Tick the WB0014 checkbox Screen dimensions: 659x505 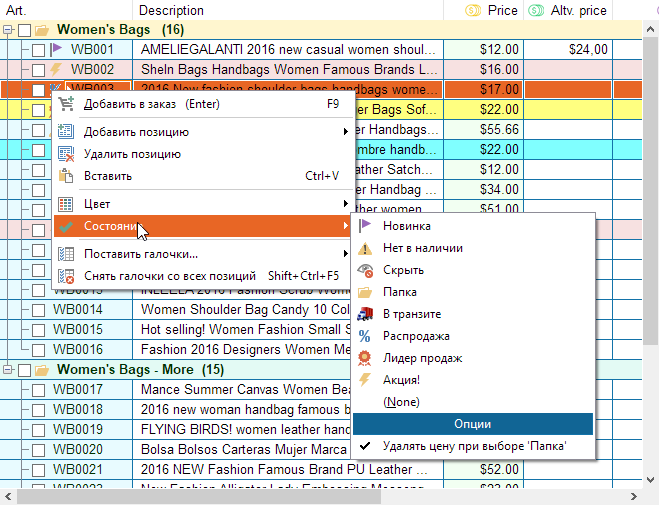(38, 310)
